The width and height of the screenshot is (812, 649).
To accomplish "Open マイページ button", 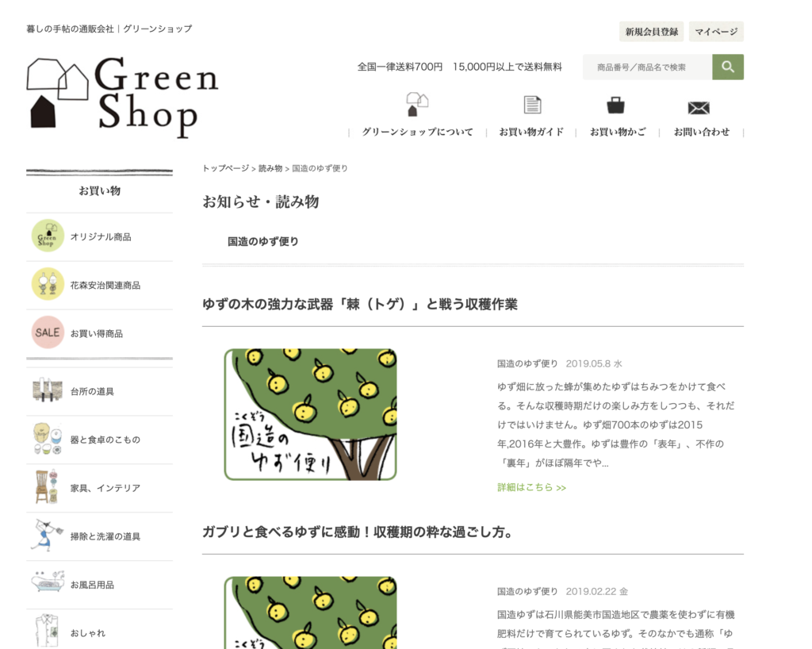I will click(x=716, y=32).
